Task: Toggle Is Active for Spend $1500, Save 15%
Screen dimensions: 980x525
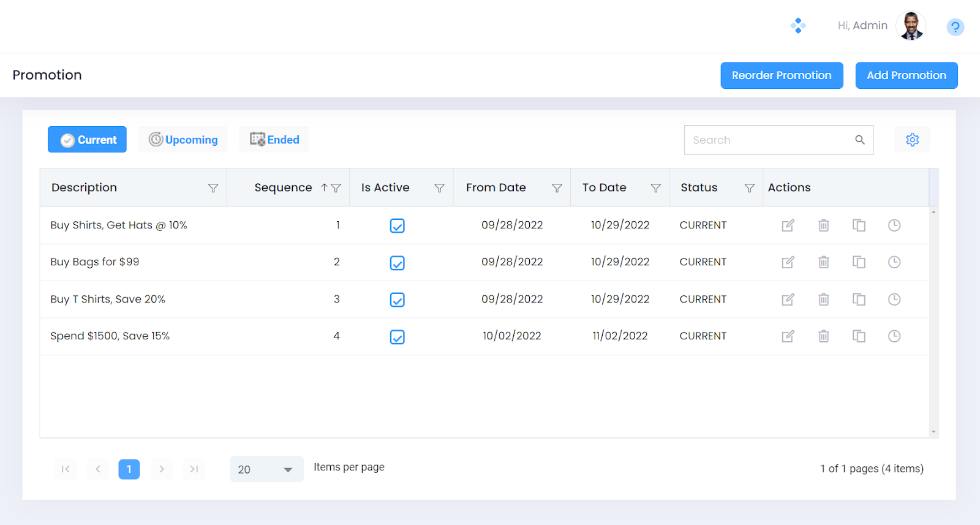Action: coord(397,337)
